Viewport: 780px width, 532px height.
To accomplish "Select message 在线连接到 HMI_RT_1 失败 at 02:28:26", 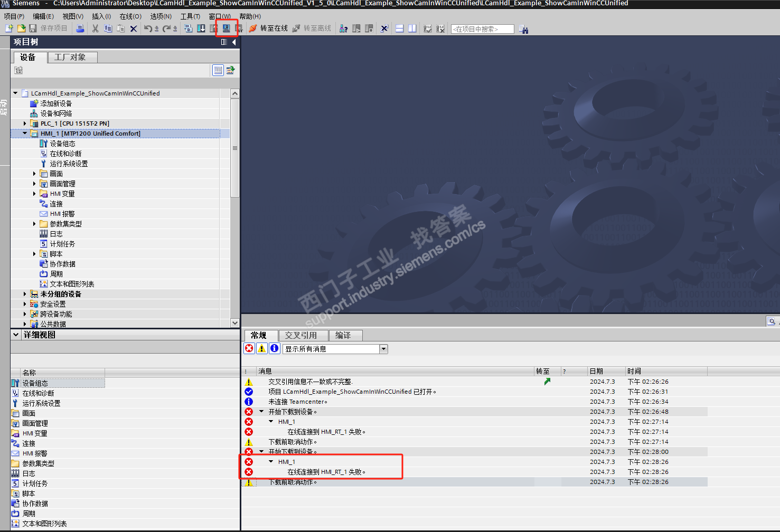I will 326,472.
